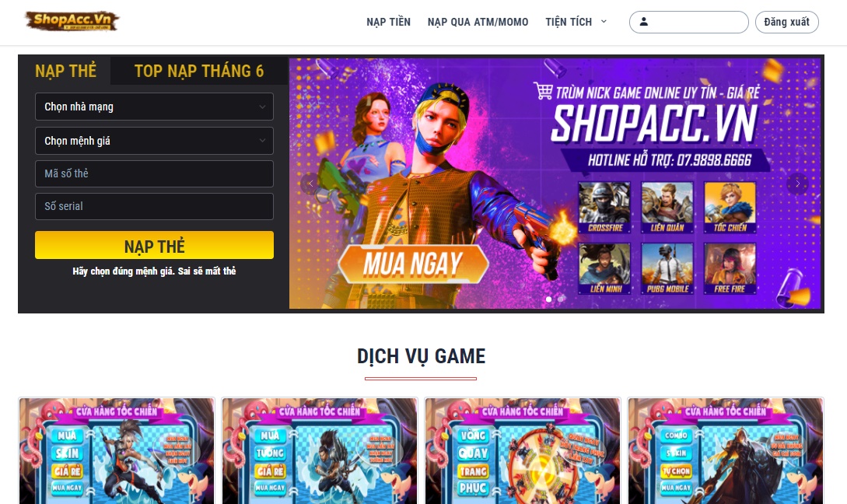The width and height of the screenshot is (847, 504).
Task: Click the ShopAcc.Vn logo
Action: tap(72, 21)
